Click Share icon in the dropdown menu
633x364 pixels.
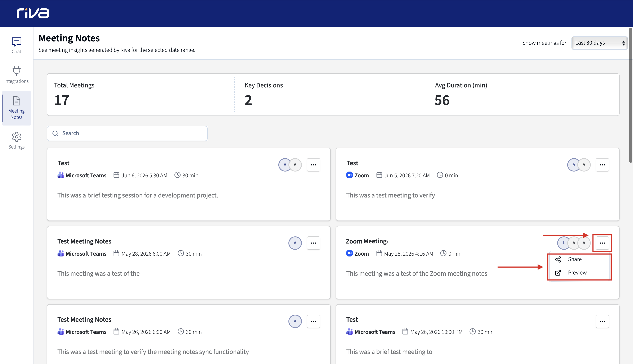[558, 259]
